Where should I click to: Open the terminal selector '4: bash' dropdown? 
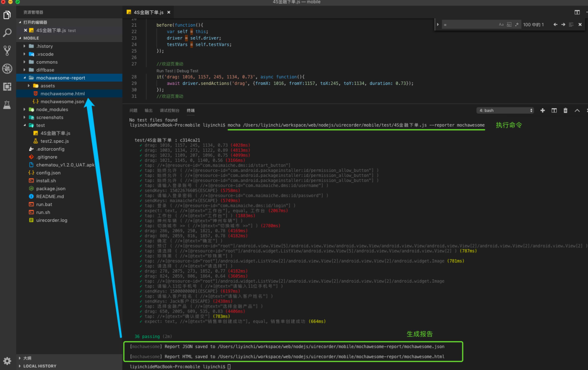pos(505,111)
